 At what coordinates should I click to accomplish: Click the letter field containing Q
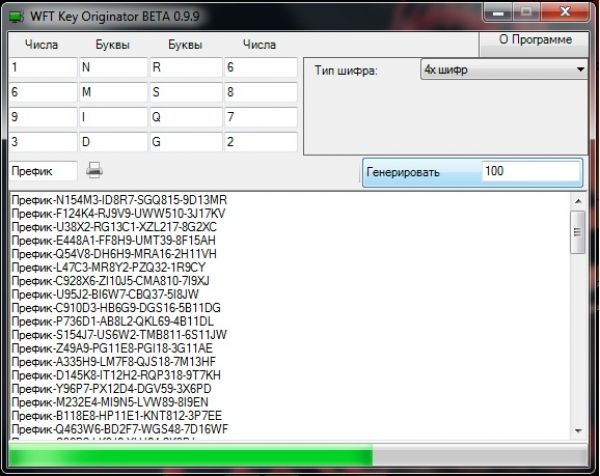coord(186,117)
